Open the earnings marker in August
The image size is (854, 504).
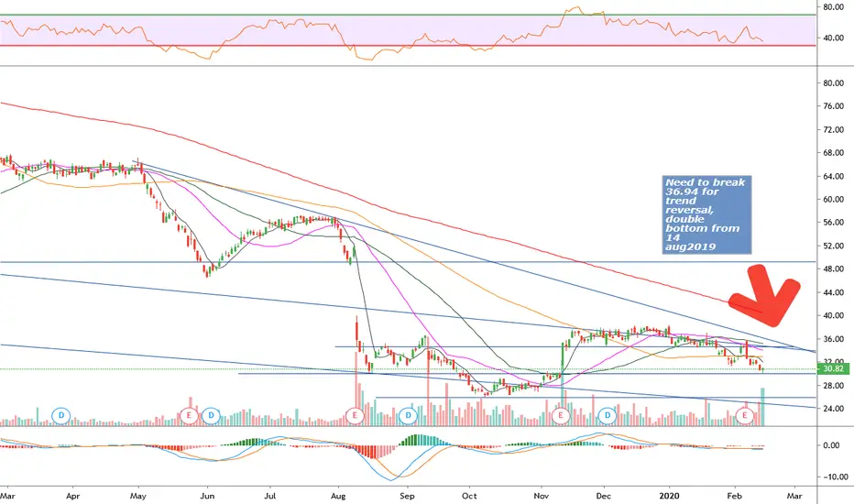click(x=355, y=416)
